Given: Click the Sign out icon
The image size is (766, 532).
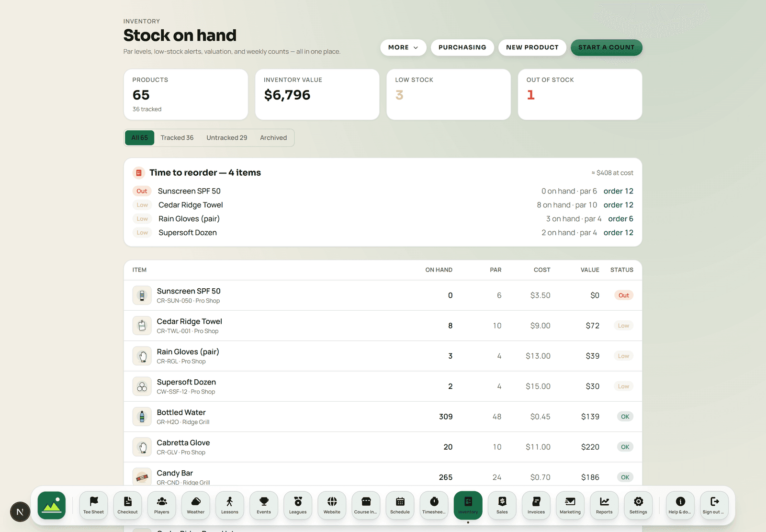Looking at the screenshot, I should coord(714,505).
